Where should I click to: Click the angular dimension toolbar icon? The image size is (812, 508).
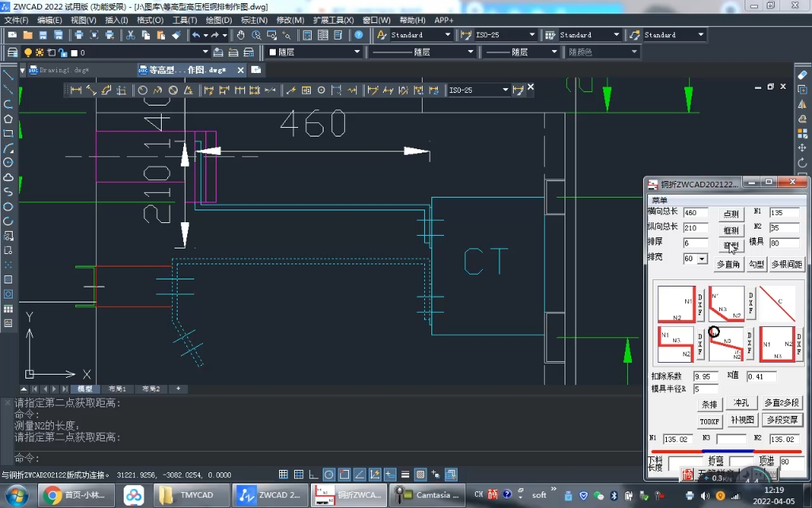tap(188, 90)
